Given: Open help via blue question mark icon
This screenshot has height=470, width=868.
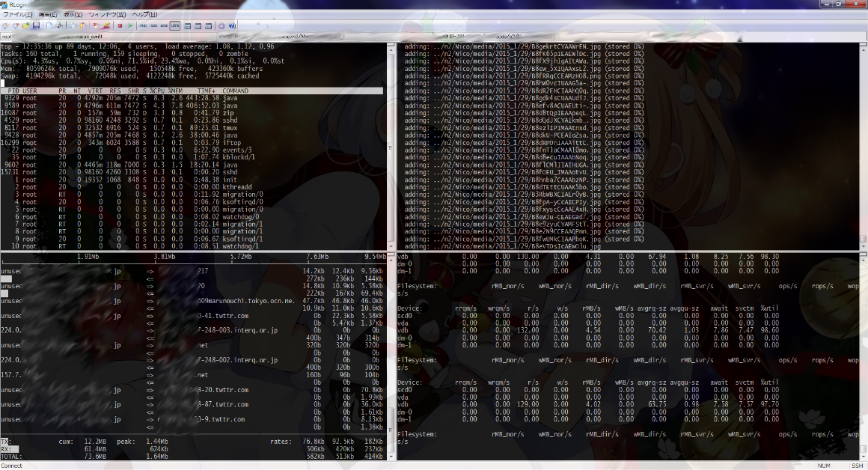Looking at the screenshot, I should coord(232,25).
